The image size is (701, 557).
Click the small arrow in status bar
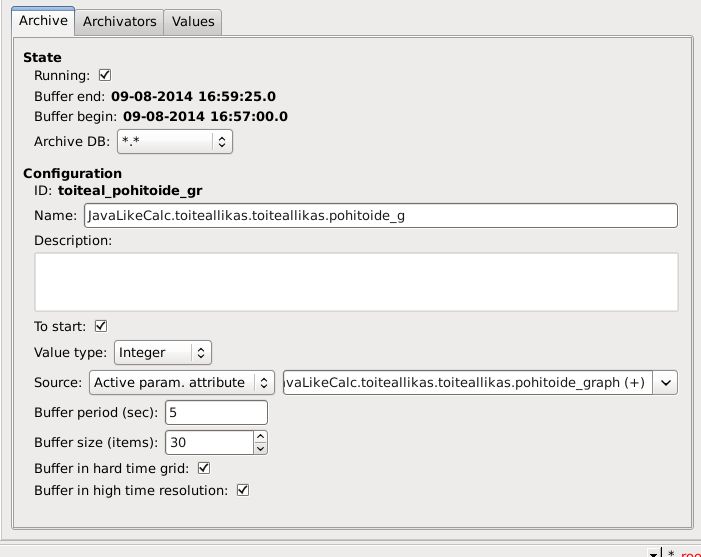[x=653, y=553]
